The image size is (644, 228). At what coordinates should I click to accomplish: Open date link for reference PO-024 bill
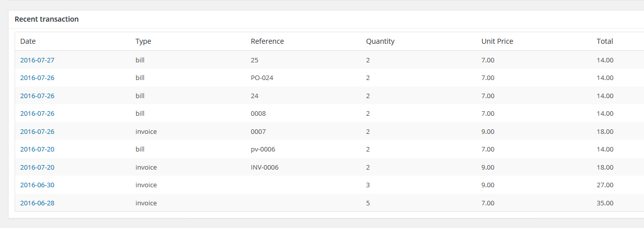coord(37,78)
